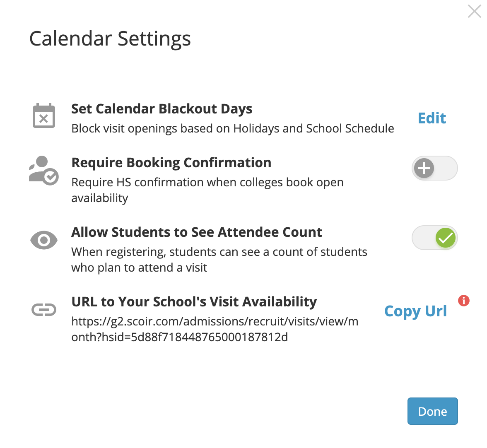This screenshot has height=448, width=487.
Task: Click the Calendar Settings title
Action: point(110,39)
